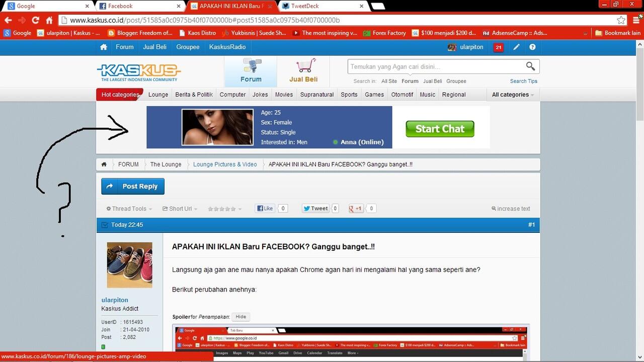This screenshot has width=644, height=362.
Task: Click the pencil create-post icon
Action: 516,47
